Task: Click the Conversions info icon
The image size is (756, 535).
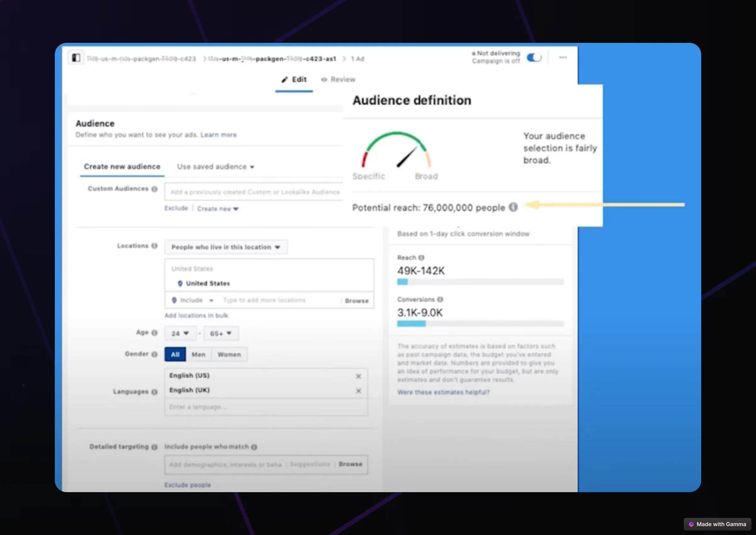Action: 441,299
